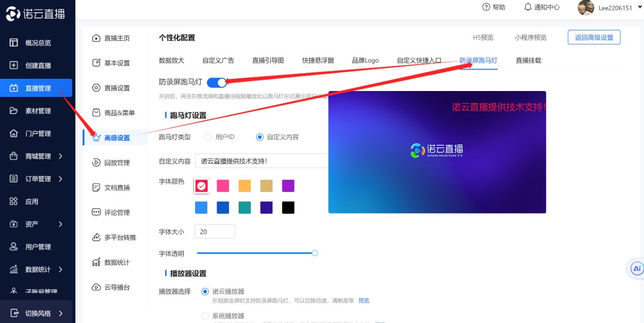This screenshot has height=323, width=644.
Task: Switch to the 品牌Logo tab
Action: [x=366, y=60]
